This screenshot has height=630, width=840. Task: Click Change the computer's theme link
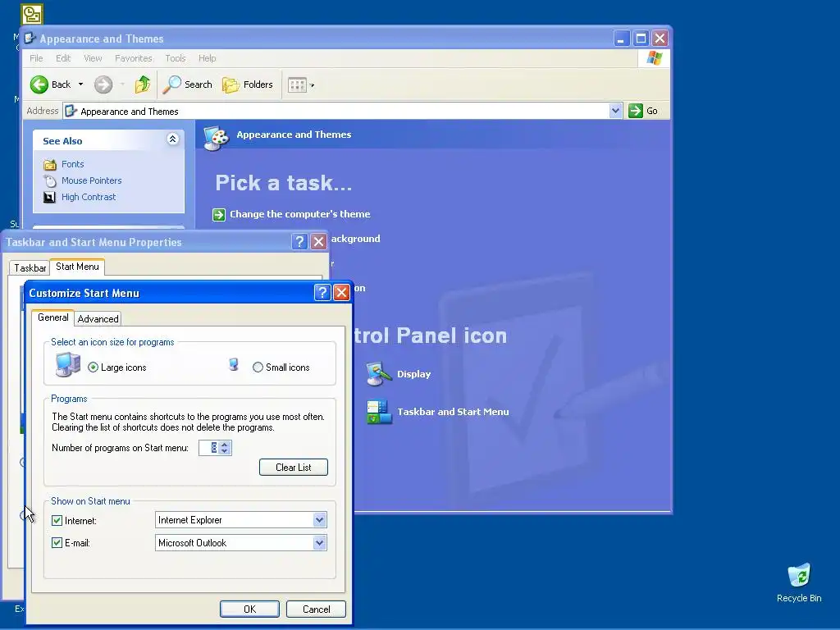tap(300, 214)
